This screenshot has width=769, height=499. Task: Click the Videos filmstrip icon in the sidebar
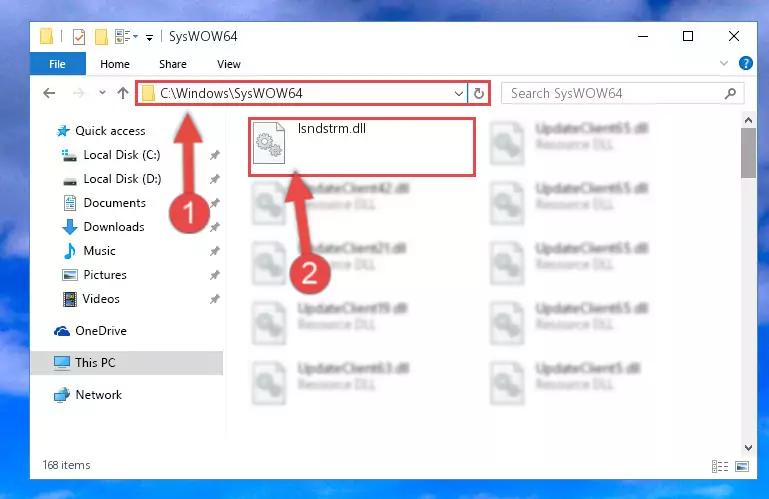(x=70, y=299)
